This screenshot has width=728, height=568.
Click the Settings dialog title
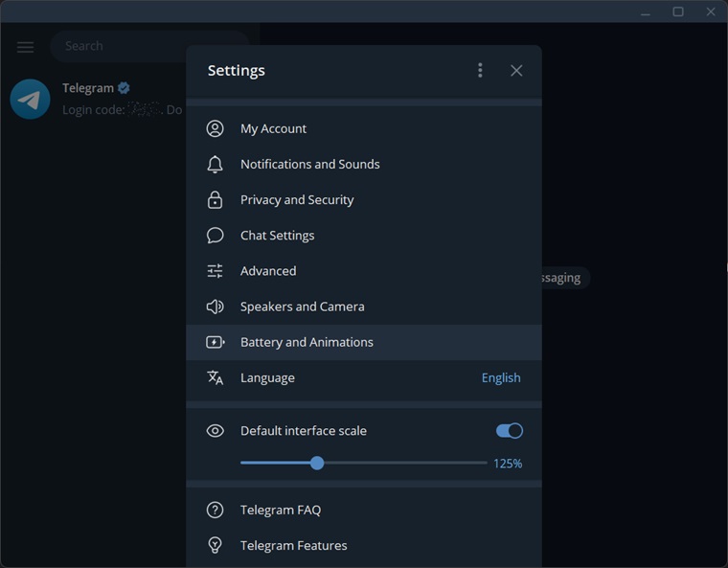point(237,71)
